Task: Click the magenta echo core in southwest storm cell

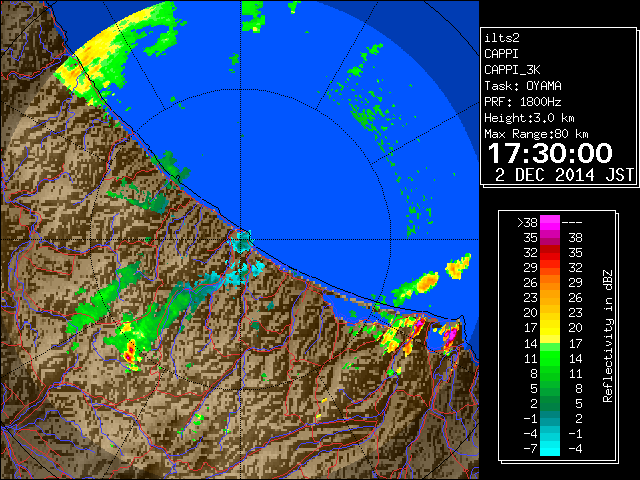Action: 131,352
